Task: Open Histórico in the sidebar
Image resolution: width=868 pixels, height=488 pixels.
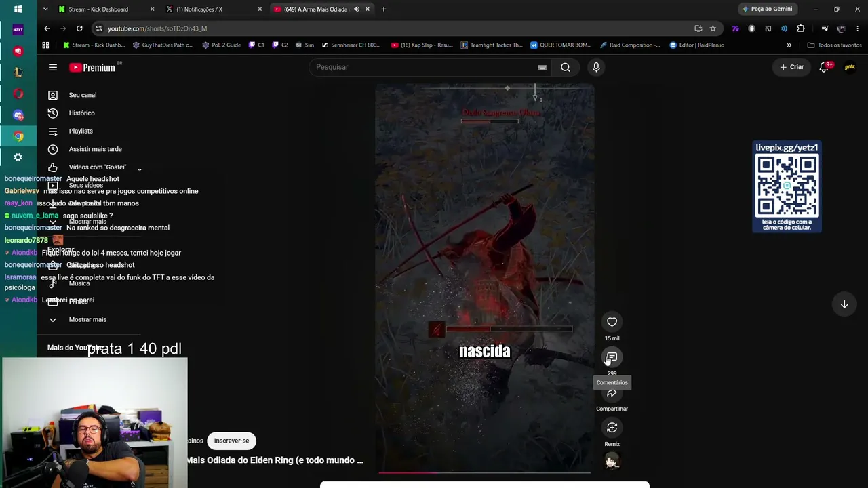Action: tap(81, 113)
